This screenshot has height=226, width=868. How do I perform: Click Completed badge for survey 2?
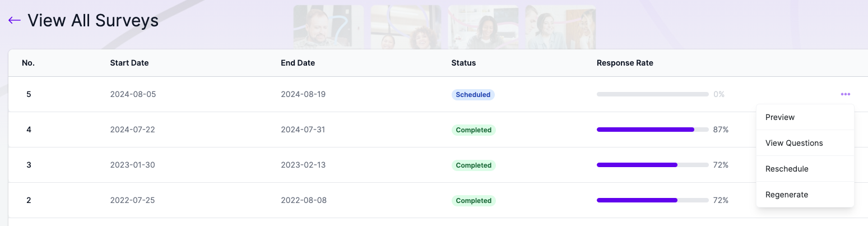coord(474,201)
